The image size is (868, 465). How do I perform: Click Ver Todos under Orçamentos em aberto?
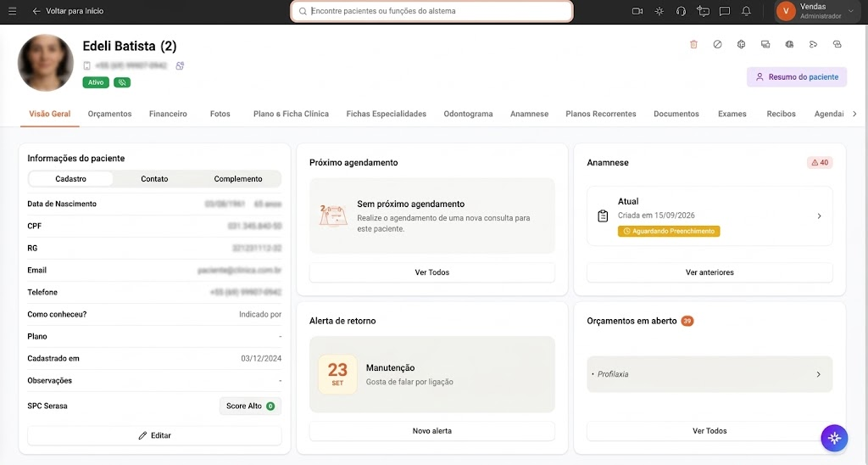(709, 431)
